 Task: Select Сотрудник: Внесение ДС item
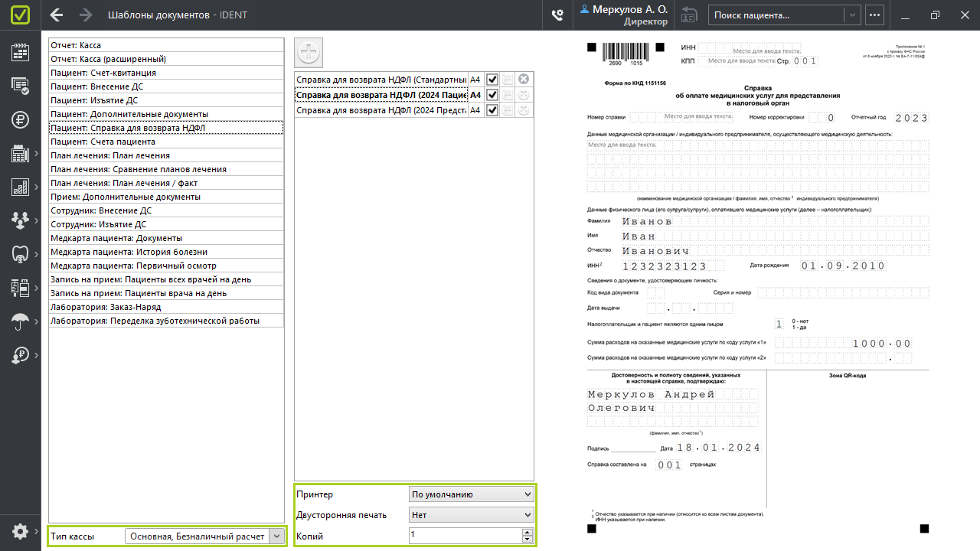tap(166, 210)
